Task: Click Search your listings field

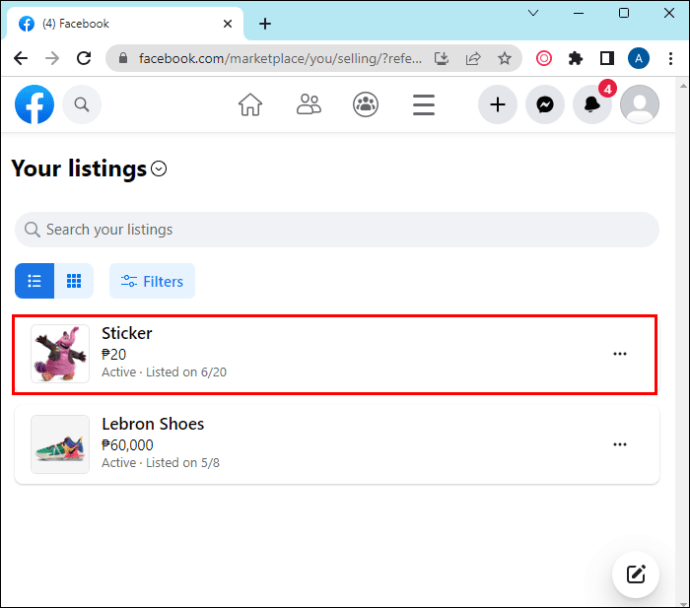Action: pyautogui.click(x=337, y=229)
